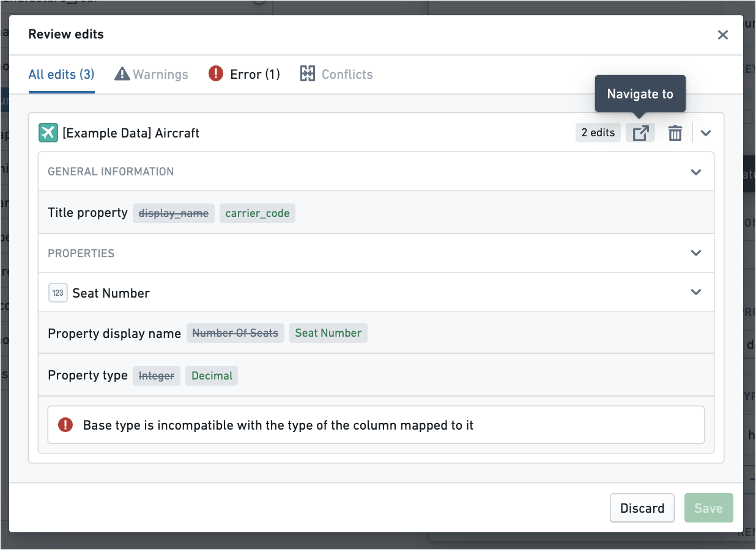Close the Review edits dialog
Screen dimensions: 756x550
point(723,35)
